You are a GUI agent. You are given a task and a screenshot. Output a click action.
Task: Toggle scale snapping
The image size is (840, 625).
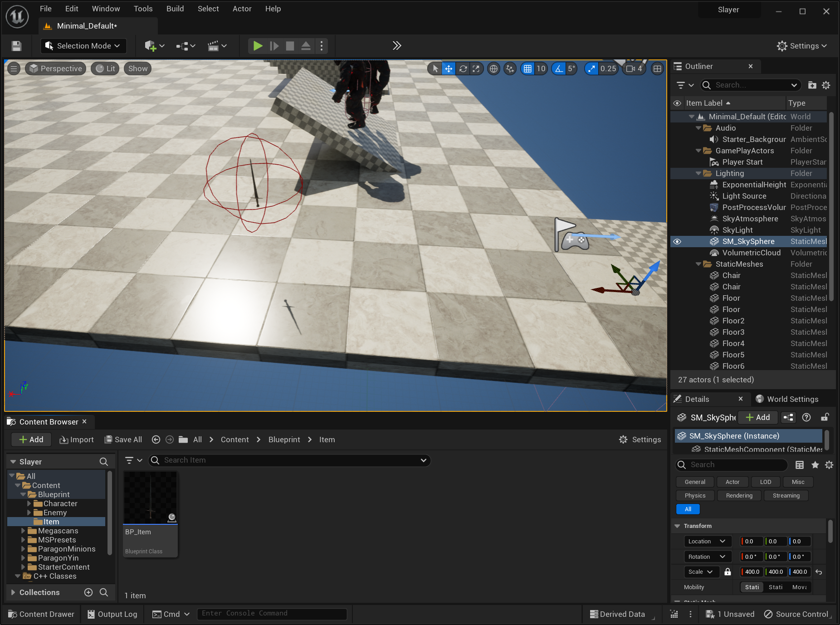591,68
